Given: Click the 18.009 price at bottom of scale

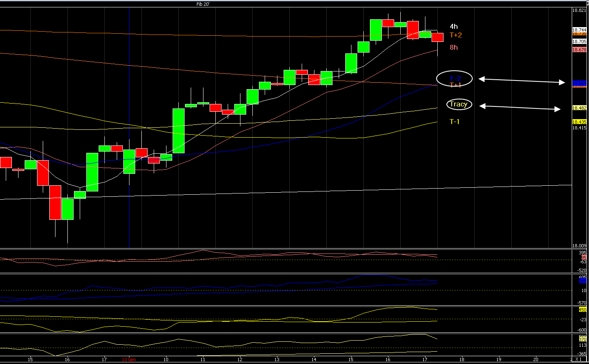Looking at the screenshot, I should pos(580,246).
